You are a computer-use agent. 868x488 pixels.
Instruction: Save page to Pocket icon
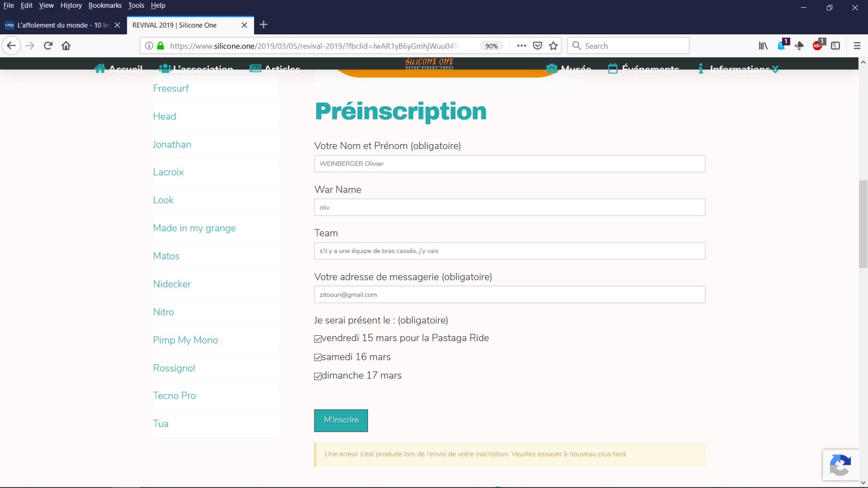[x=537, y=46]
